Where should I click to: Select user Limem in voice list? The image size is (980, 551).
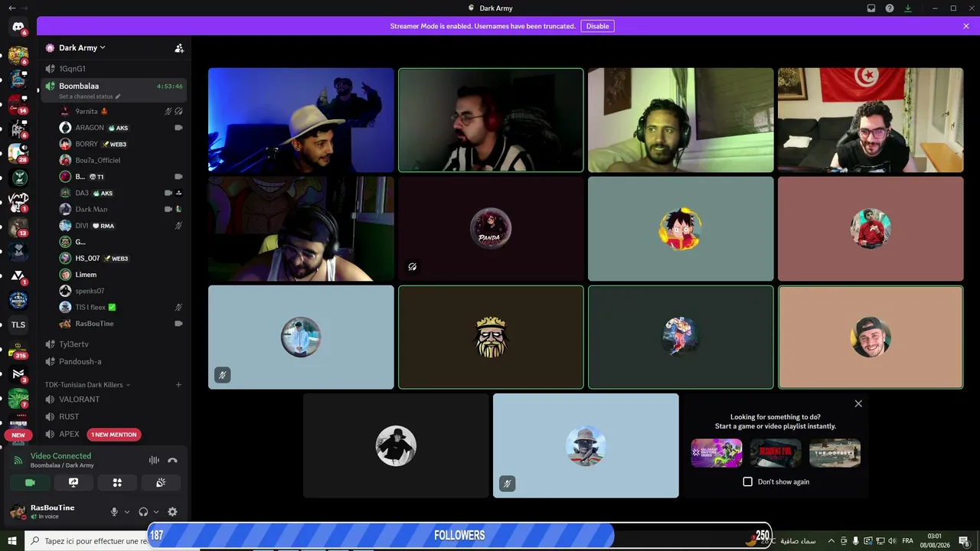click(x=121, y=275)
